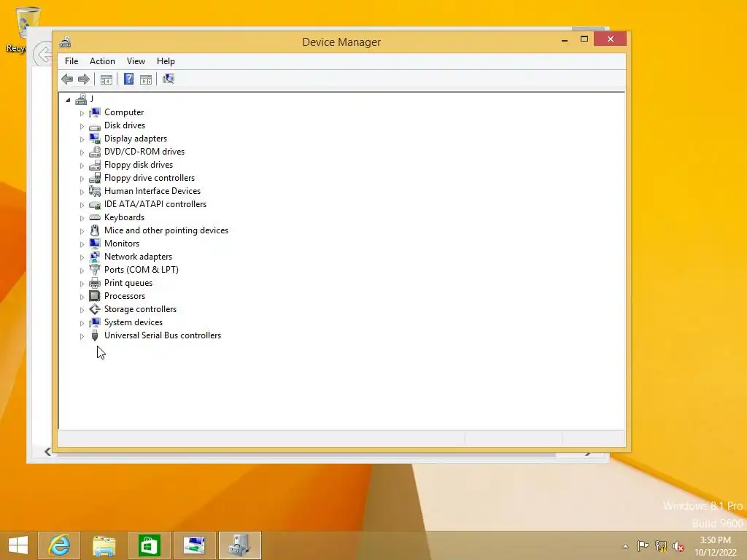The image size is (747, 560).
Task: Expand the Keyboards category
Action: point(82,217)
